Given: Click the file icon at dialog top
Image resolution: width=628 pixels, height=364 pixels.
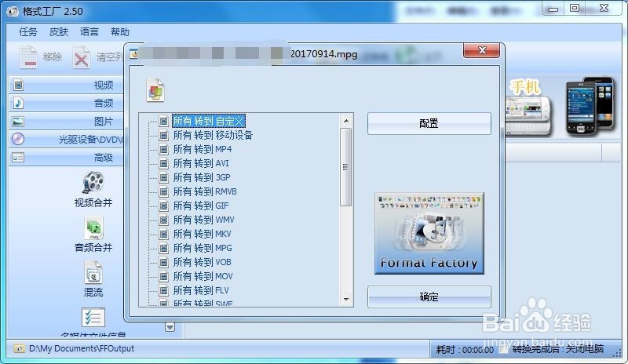Looking at the screenshot, I should 155,90.
